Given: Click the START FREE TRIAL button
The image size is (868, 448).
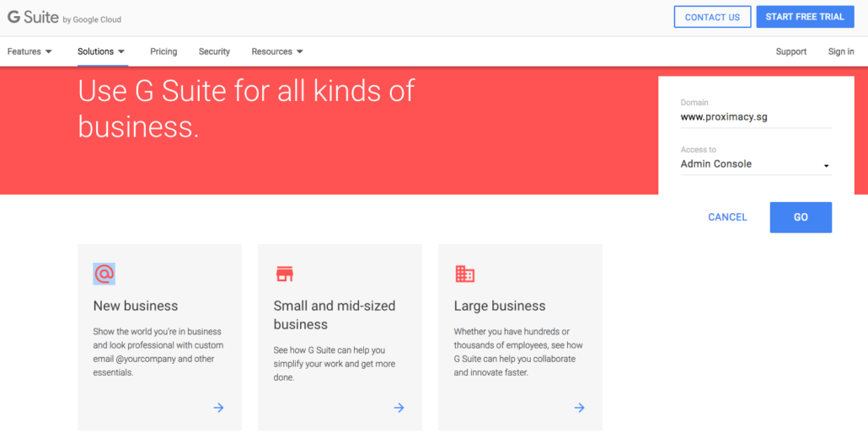Looking at the screenshot, I should tap(805, 17).
